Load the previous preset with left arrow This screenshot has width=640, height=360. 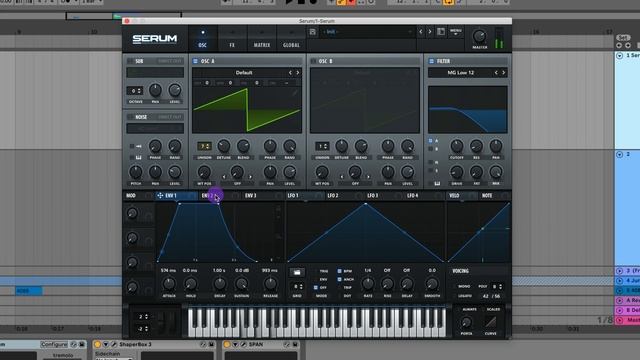pyautogui.click(x=421, y=31)
